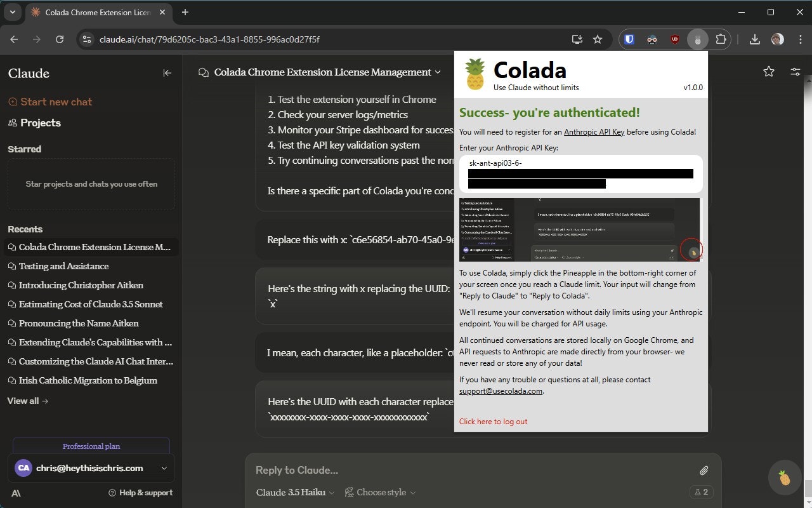Click the Anthropic logo at bottom left

(15, 493)
